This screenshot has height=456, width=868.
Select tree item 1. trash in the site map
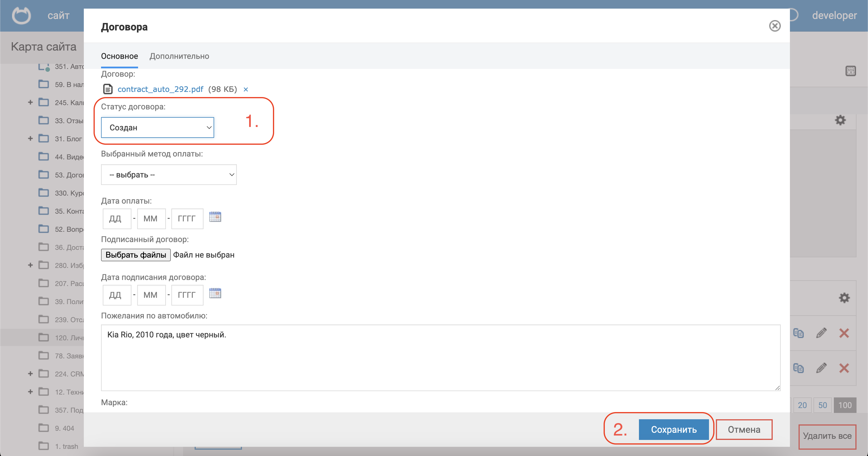tap(66, 446)
